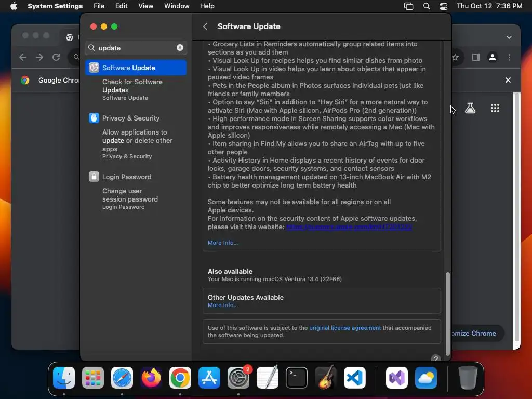Viewport: 532px width, 399px height.
Task: Clear the settings search field
Action: (180, 48)
